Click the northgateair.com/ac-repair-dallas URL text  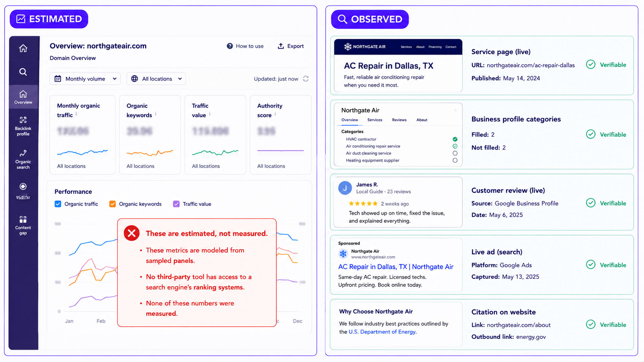531,65
